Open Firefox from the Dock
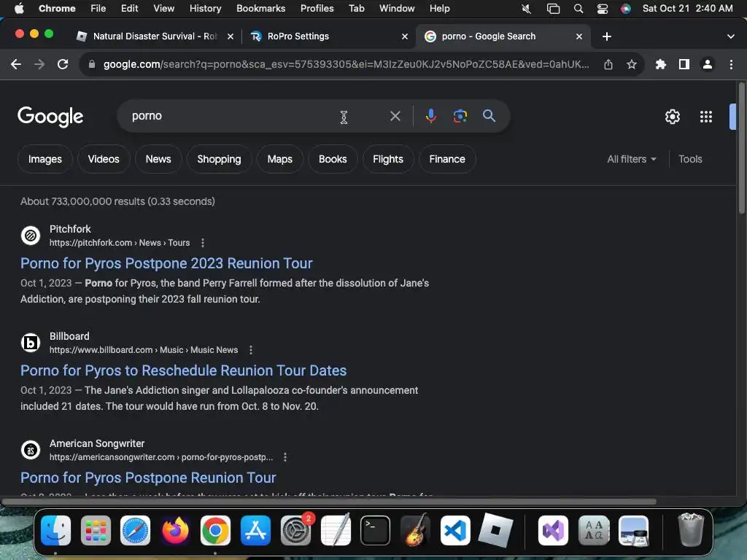747x560 pixels. click(175, 531)
